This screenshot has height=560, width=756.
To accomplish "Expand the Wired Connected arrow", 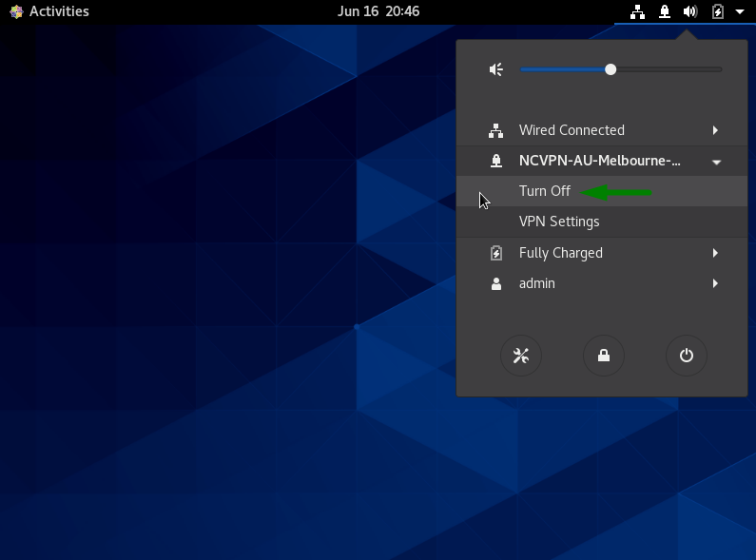I will [715, 130].
